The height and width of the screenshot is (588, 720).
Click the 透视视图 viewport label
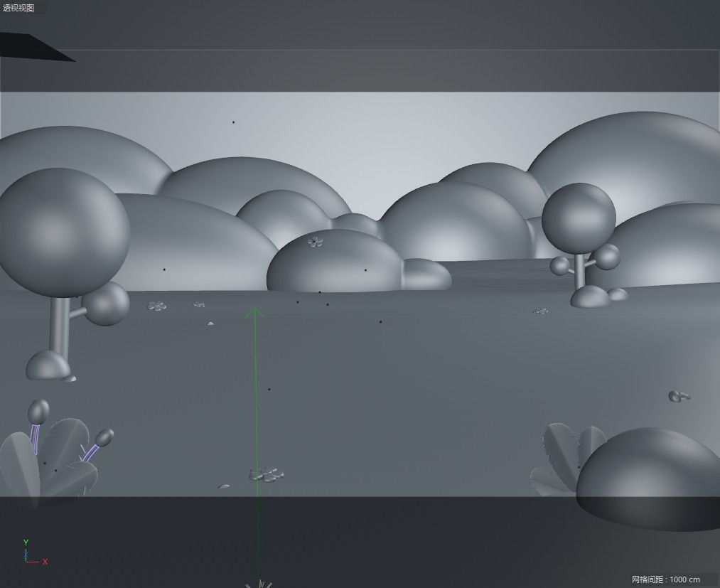(18, 8)
